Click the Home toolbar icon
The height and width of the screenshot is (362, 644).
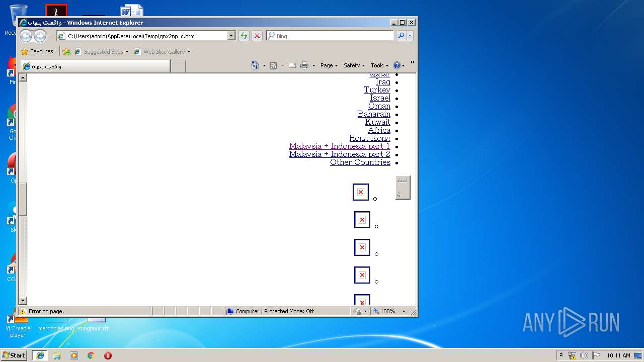click(x=255, y=65)
